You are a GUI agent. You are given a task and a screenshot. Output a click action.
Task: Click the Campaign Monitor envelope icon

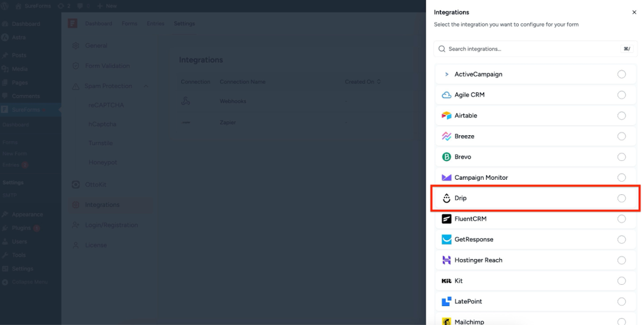(447, 178)
